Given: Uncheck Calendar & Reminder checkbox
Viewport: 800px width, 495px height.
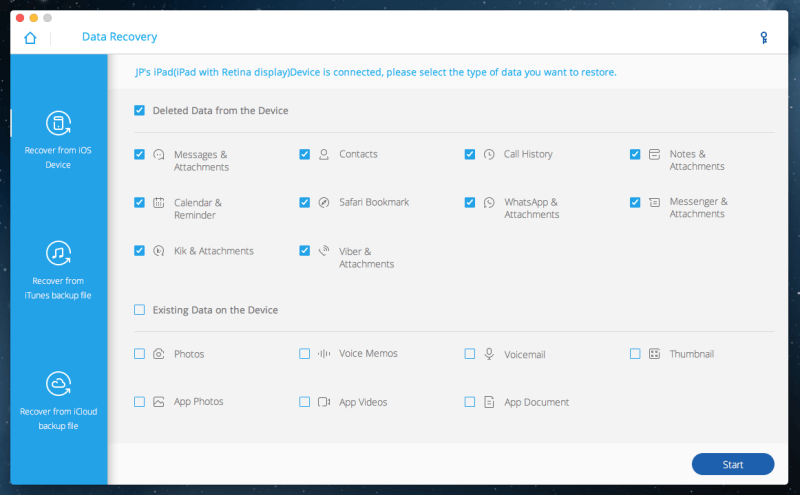Looking at the screenshot, I should click(139, 203).
